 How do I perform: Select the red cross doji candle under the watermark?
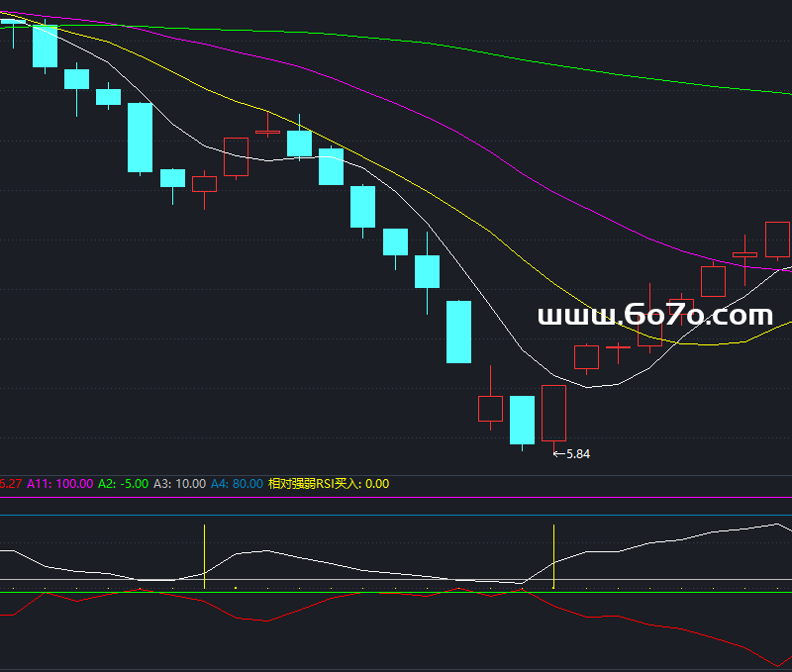point(618,348)
